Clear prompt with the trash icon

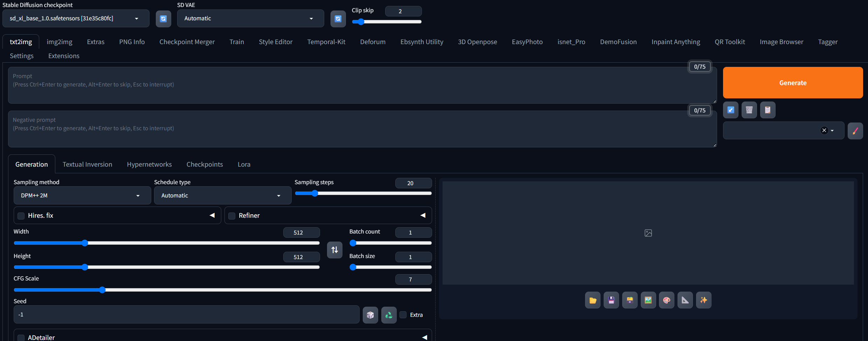point(749,110)
